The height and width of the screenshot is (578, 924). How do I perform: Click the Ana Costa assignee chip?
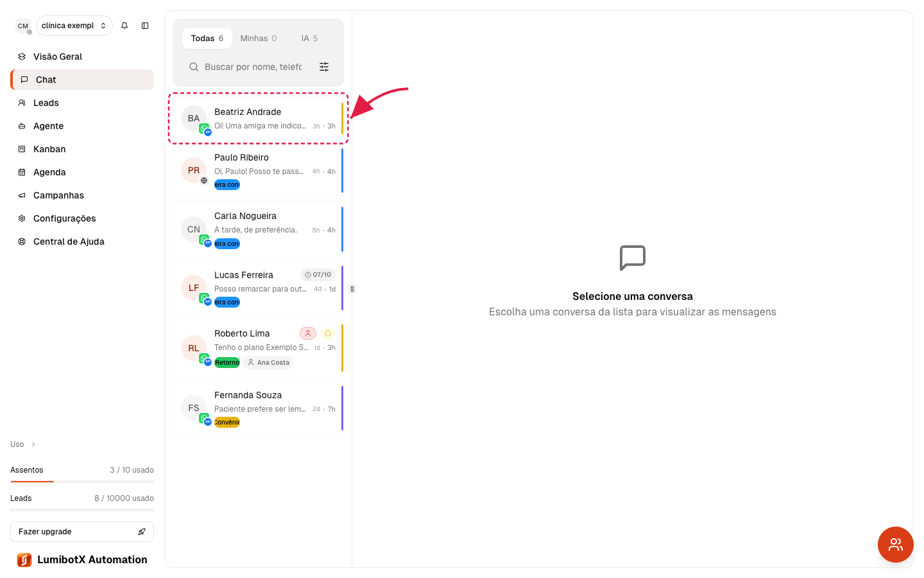pos(268,363)
